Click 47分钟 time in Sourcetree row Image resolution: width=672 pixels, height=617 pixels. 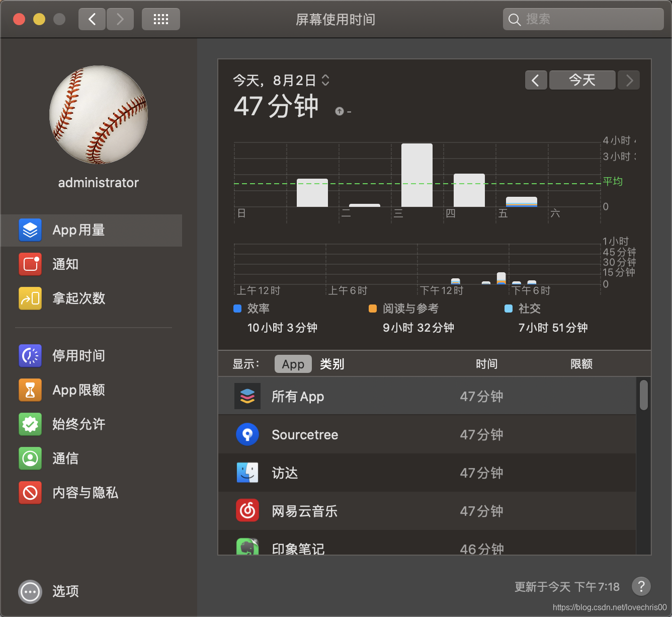[481, 435]
